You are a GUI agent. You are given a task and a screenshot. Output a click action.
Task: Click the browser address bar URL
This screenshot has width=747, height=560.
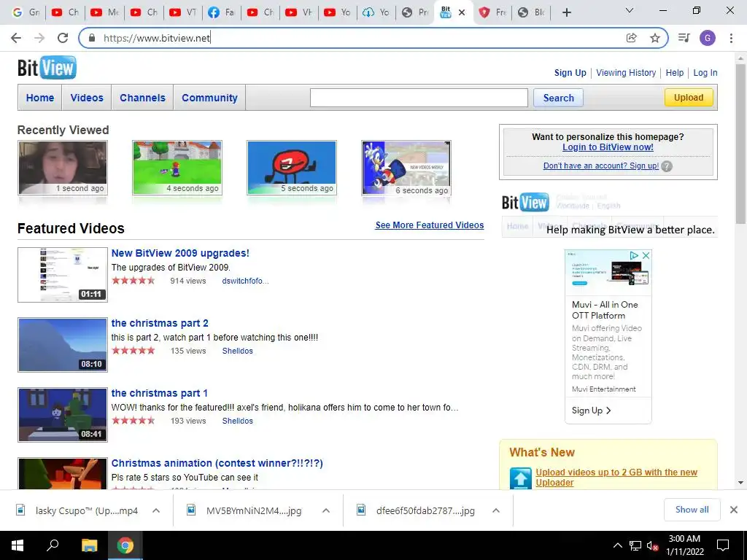[x=157, y=38]
